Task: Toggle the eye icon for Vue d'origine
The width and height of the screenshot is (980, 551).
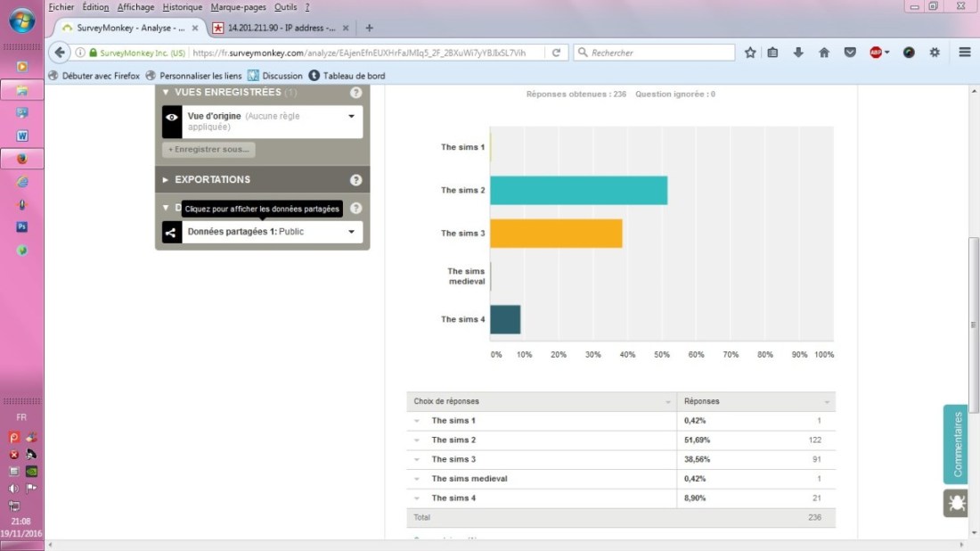Action: (x=172, y=117)
